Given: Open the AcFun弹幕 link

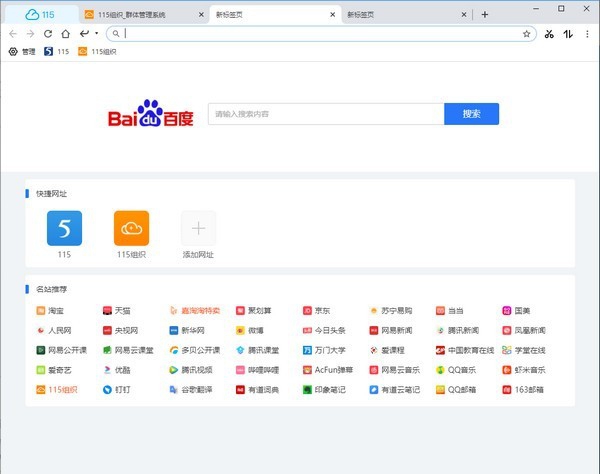Looking at the screenshot, I should [328, 370].
